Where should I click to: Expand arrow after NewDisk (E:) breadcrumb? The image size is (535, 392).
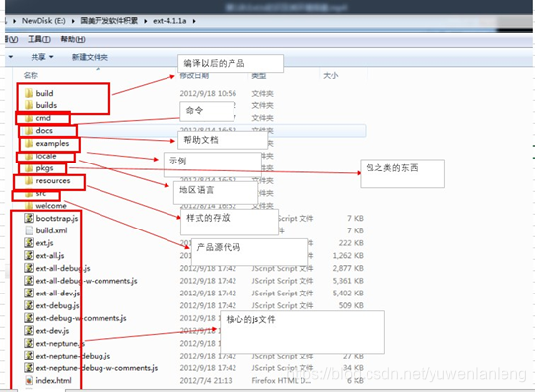[73, 21]
